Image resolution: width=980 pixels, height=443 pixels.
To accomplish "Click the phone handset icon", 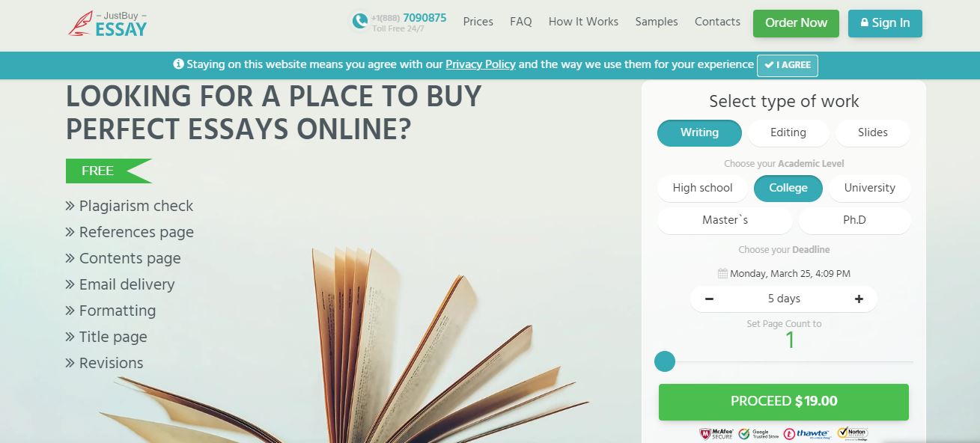I will pyautogui.click(x=360, y=21).
